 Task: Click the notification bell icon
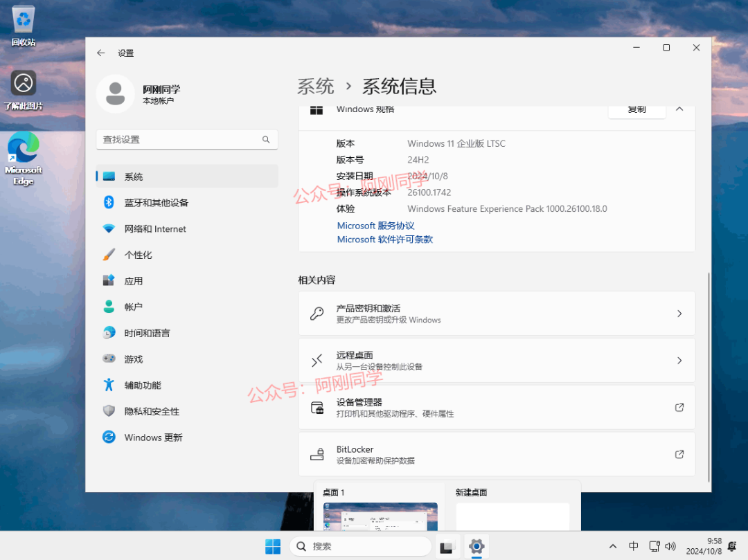(732, 546)
